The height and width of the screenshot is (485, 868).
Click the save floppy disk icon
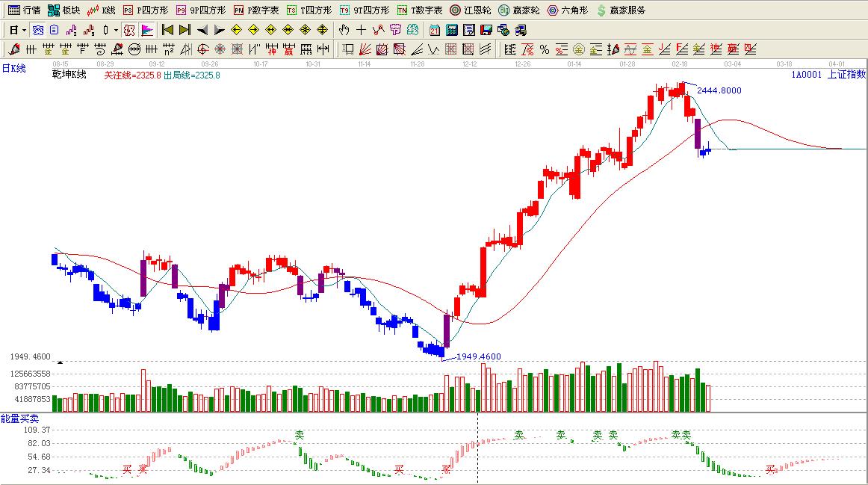(x=486, y=30)
